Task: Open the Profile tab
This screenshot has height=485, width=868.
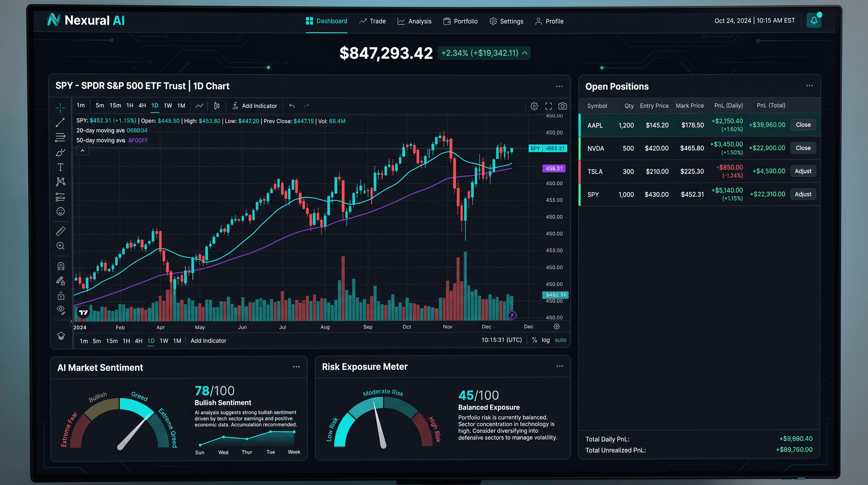Action: (x=549, y=21)
